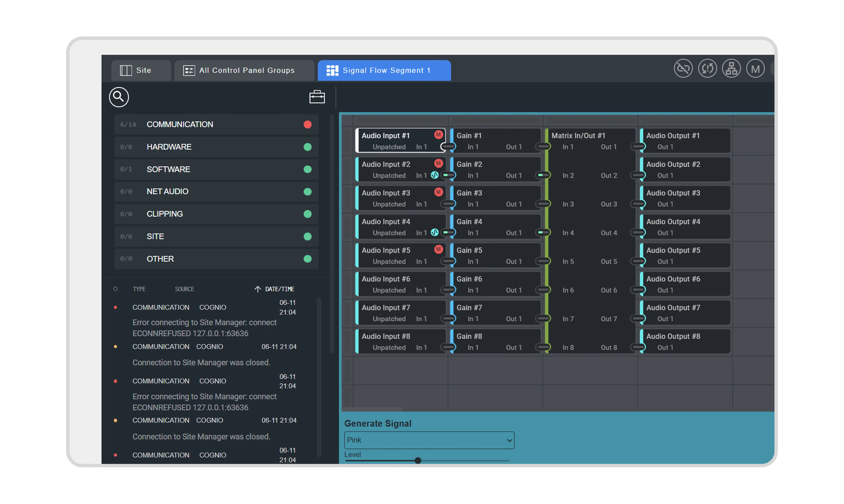844x504 pixels.
Task: Sort log by DATE/TIME column arrow
Action: click(257, 289)
